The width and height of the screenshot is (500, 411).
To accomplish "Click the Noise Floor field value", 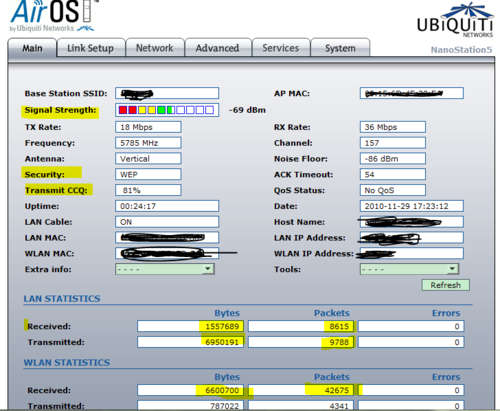I will 393,159.
